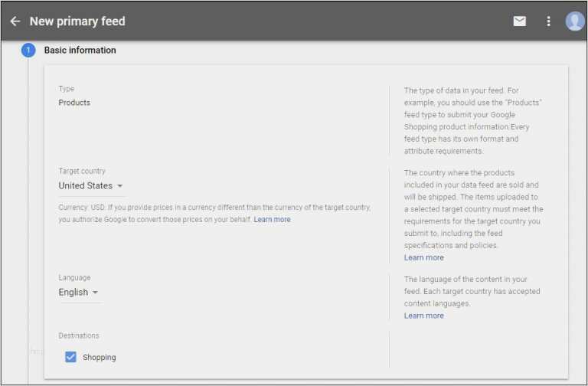Click the Type field label

[x=67, y=89]
